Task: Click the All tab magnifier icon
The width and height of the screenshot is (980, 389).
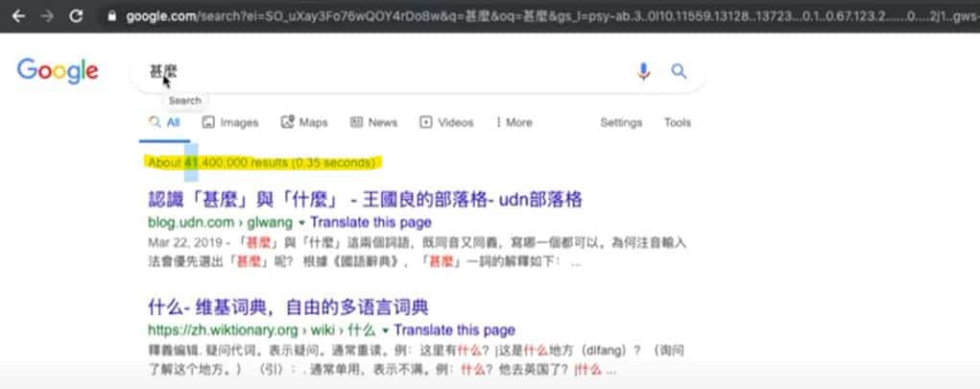Action: 155,122
